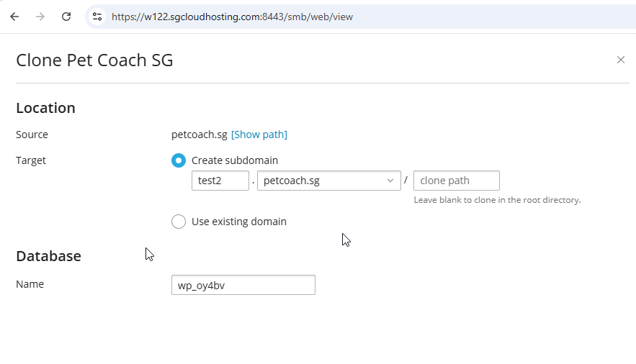Select the Use existing domain option
636x364 pixels.
point(179,222)
